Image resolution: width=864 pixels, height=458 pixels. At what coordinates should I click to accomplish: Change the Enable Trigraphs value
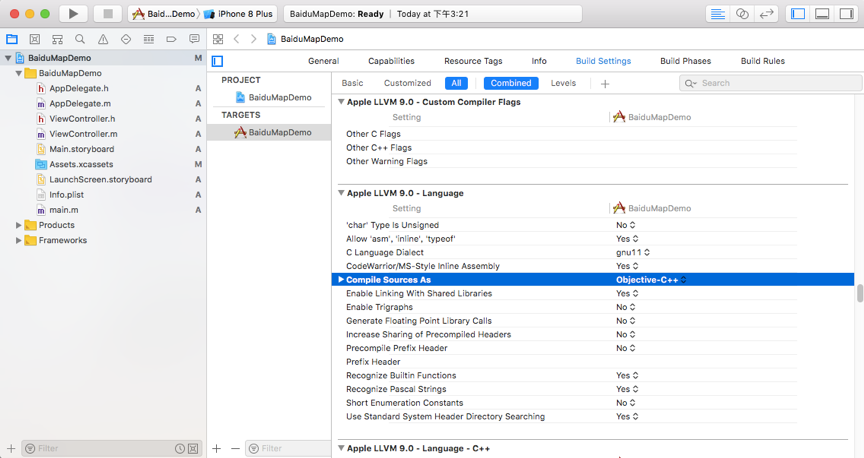(x=625, y=307)
